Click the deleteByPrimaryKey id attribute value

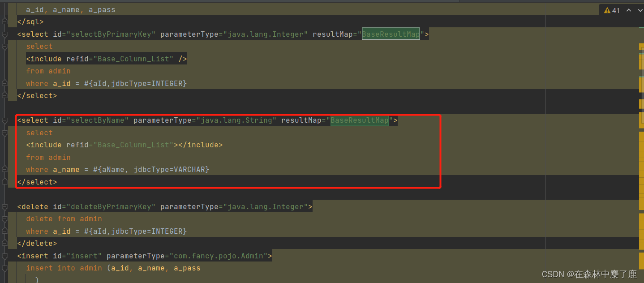(x=111, y=207)
